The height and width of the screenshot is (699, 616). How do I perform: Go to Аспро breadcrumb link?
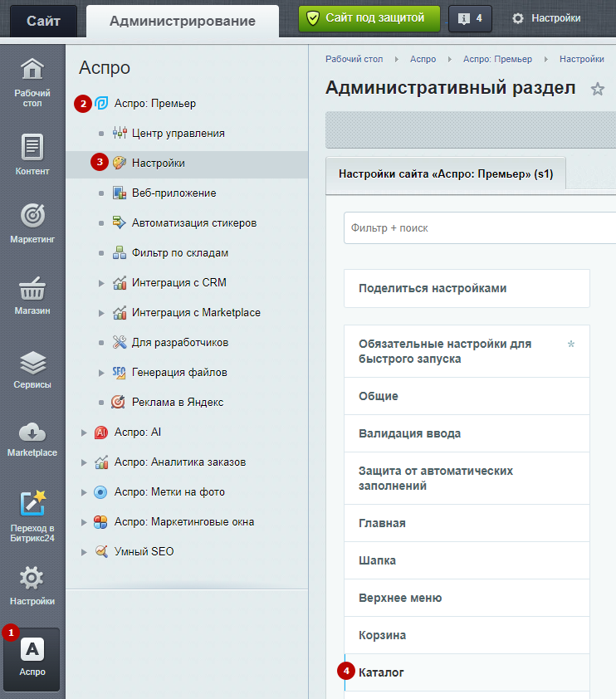[x=423, y=59]
